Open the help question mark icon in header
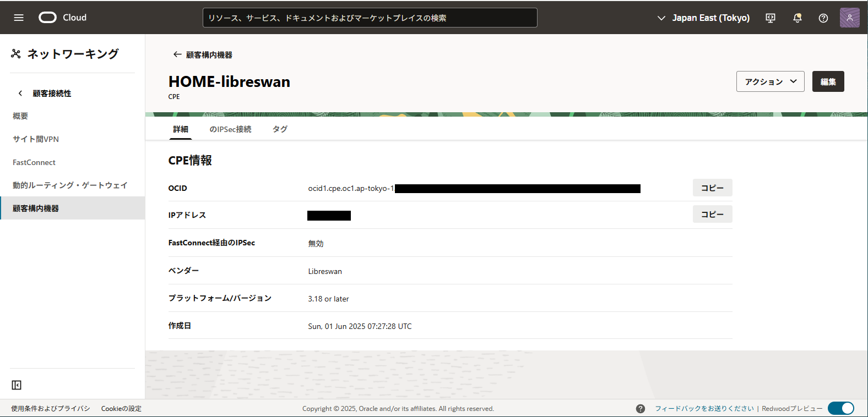868x417 pixels. tap(823, 18)
